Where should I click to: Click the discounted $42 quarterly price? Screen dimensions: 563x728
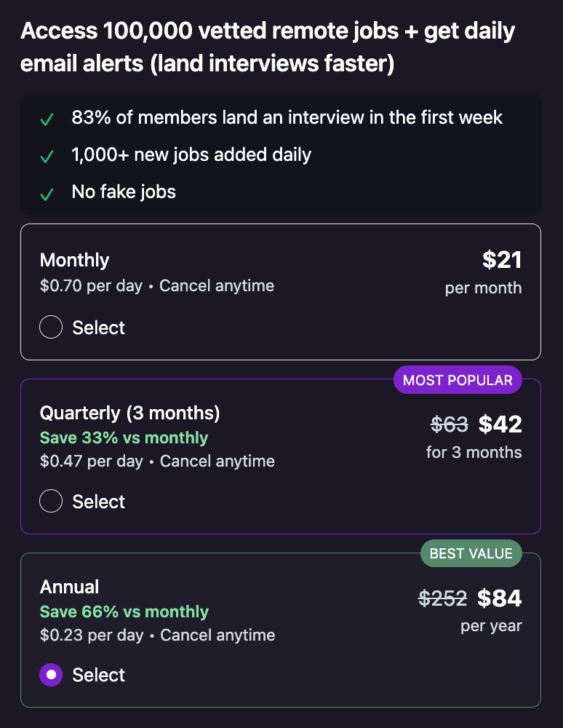click(500, 424)
